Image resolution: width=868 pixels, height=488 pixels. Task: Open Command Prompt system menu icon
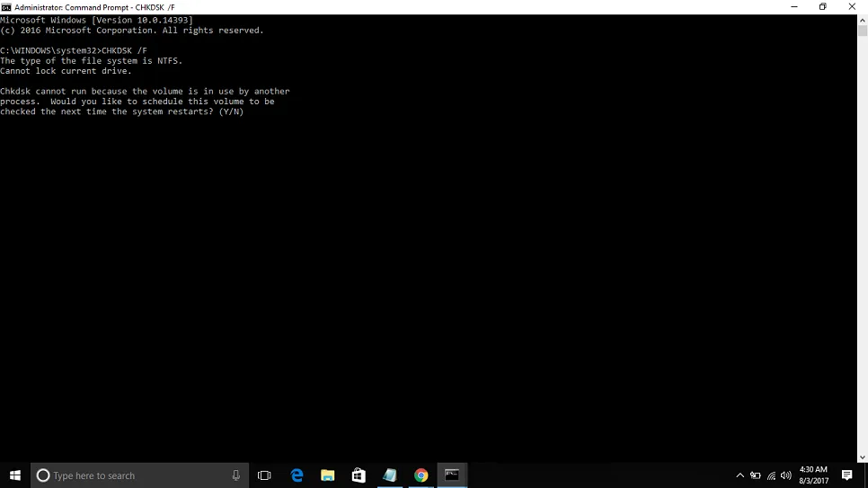pos(6,7)
